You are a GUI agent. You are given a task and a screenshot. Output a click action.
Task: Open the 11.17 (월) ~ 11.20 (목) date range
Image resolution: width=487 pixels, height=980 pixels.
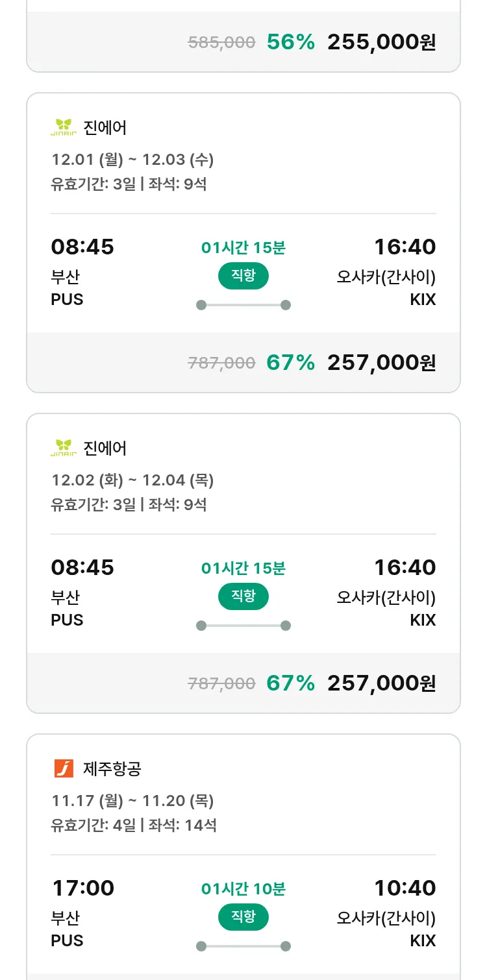(x=132, y=801)
